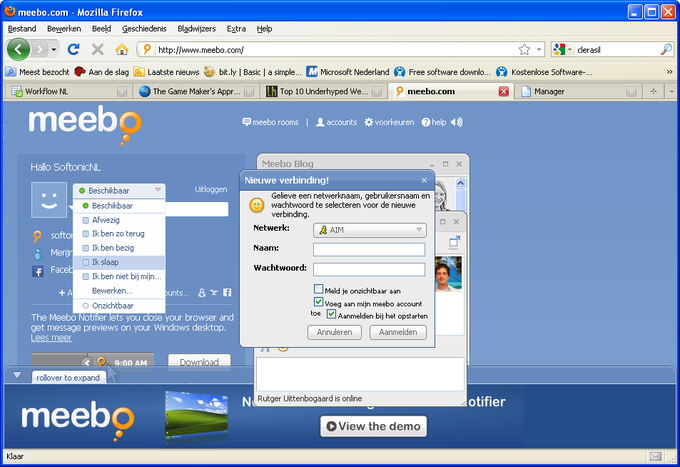Open voorkeuren settings with gear icon
Viewport: 680px width, 467px height.
pos(389,122)
